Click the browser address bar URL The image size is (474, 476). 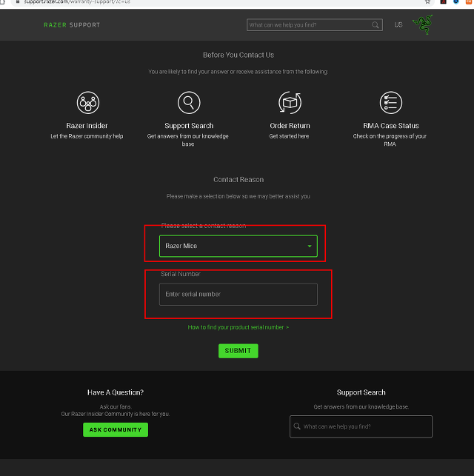[x=77, y=1]
